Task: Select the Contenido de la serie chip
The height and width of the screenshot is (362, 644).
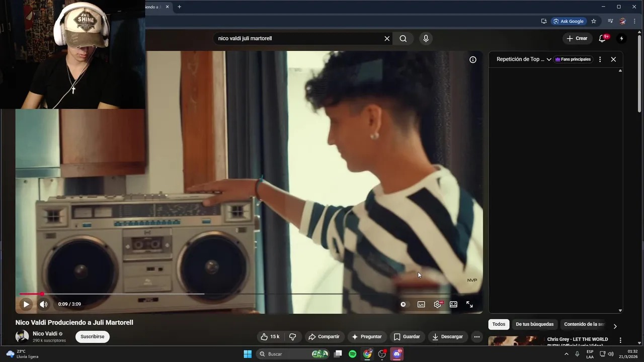Action: point(584,324)
